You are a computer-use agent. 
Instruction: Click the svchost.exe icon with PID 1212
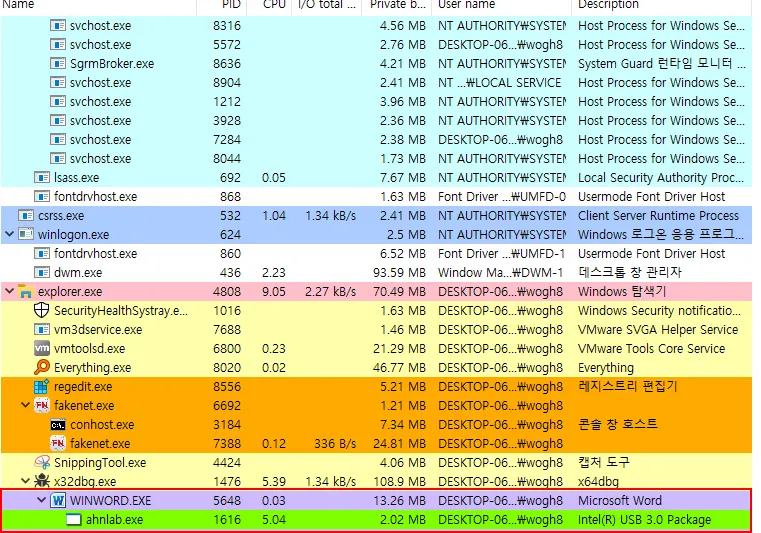point(58,101)
